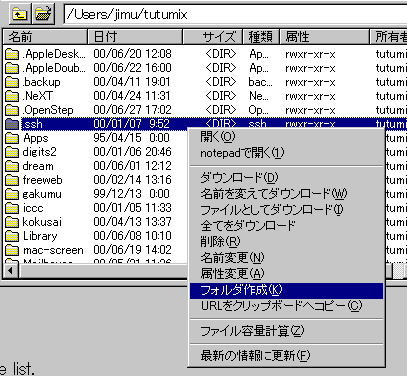The height and width of the screenshot is (376, 407).
Task: Select the dream folder name
Action: tap(38, 166)
